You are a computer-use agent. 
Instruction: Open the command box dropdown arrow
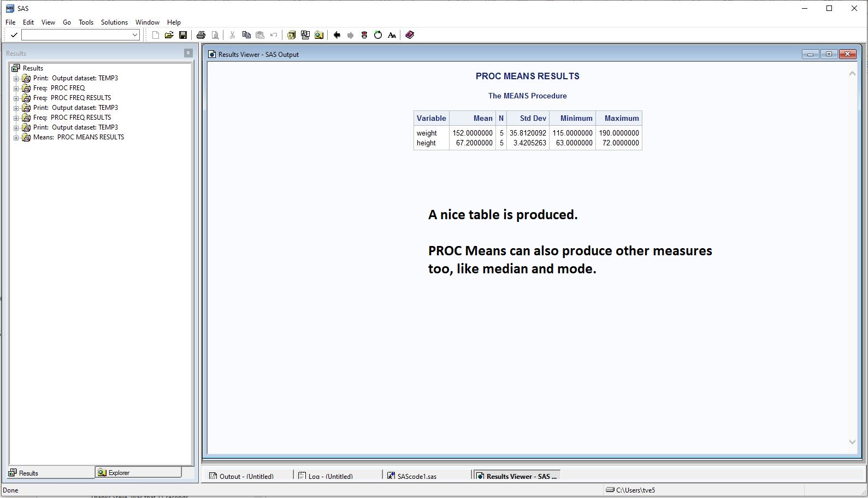135,35
